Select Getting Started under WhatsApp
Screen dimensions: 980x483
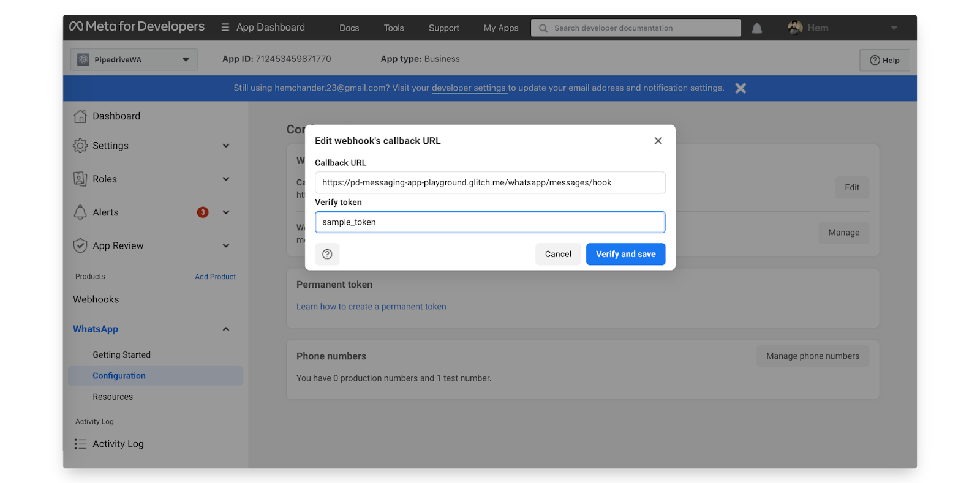121,354
